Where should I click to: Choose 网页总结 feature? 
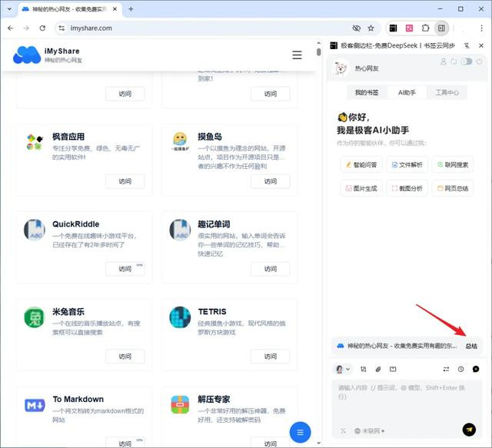coord(453,188)
